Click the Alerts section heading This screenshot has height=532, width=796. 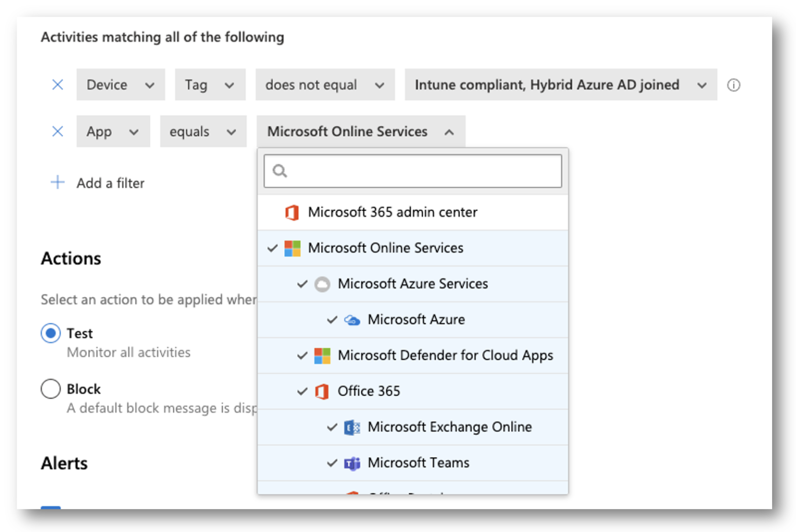click(64, 463)
